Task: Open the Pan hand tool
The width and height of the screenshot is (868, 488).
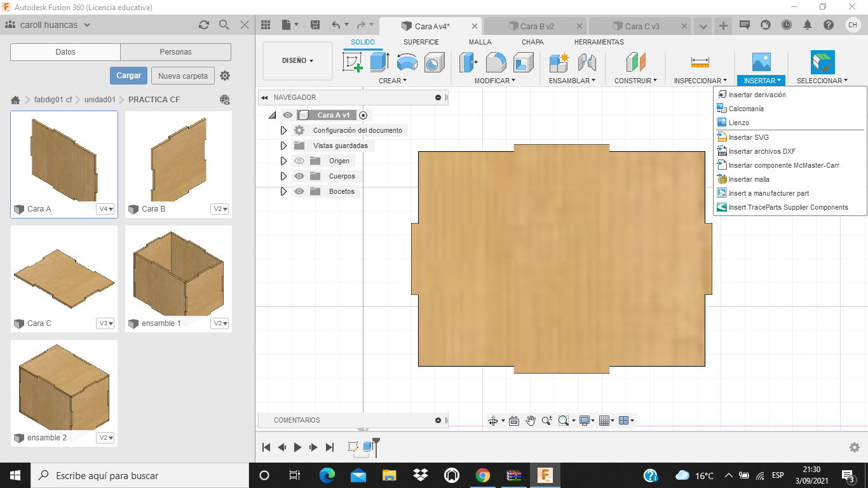Action: [530, 421]
